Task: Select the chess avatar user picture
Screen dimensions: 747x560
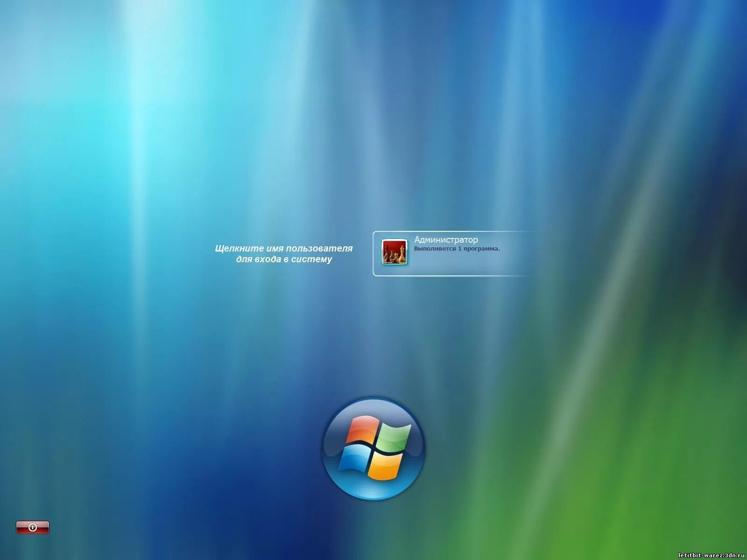Action: click(394, 252)
